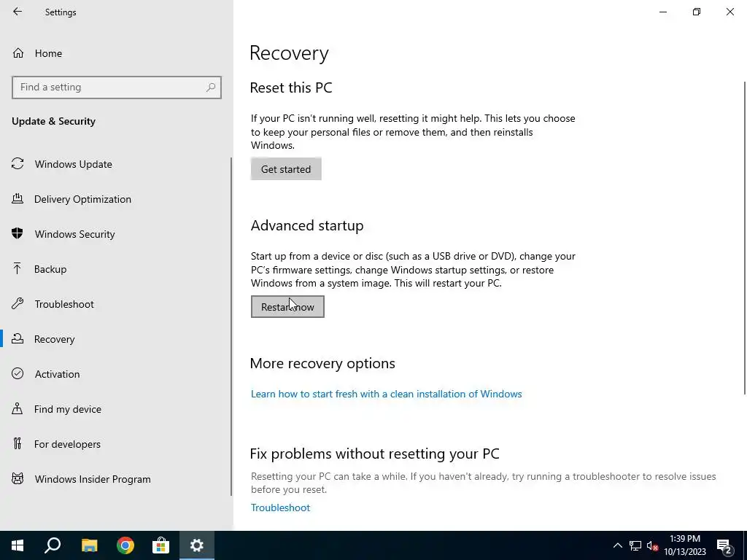The width and height of the screenshot is (747, 560).
Task: Click the Troubleshoot link at the bottom
Action: pyautogui.click(x=281, y=507)
